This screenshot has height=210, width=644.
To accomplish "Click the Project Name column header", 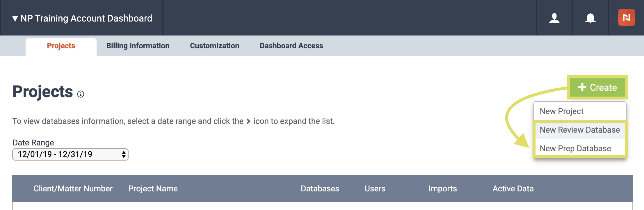I will pos(153,188).
